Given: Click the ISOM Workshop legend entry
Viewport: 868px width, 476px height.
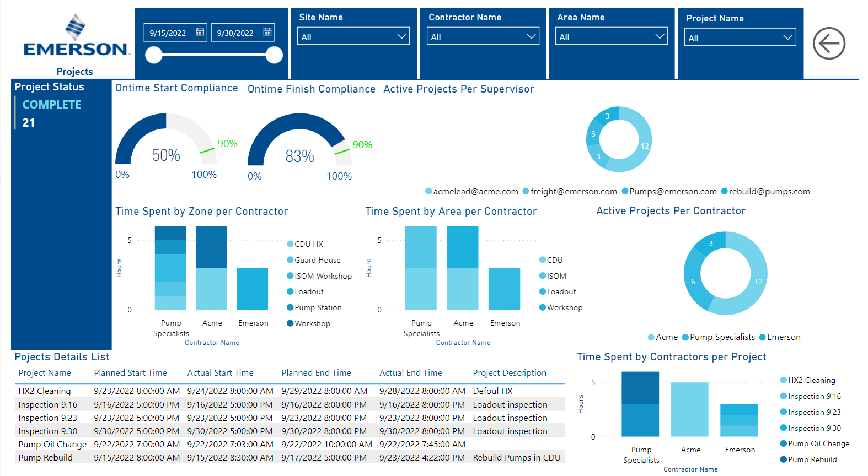Looking at the screenshot, I should (x=319, y=276).
